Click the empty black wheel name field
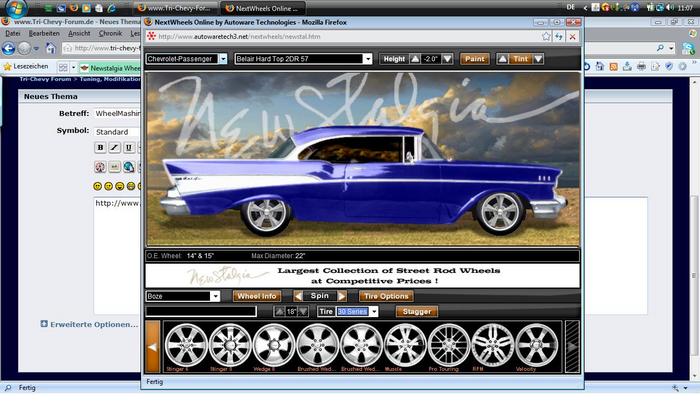 (201, 312)
